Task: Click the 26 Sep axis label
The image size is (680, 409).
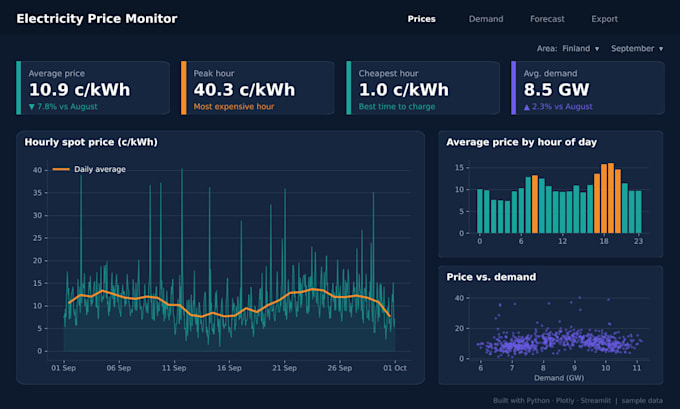Action: click(x=340, y=368)
